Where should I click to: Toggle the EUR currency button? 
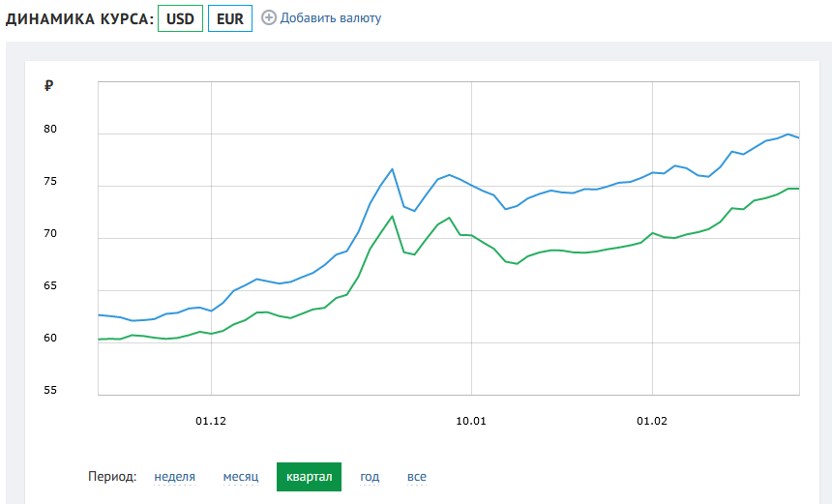pos(230,18)
